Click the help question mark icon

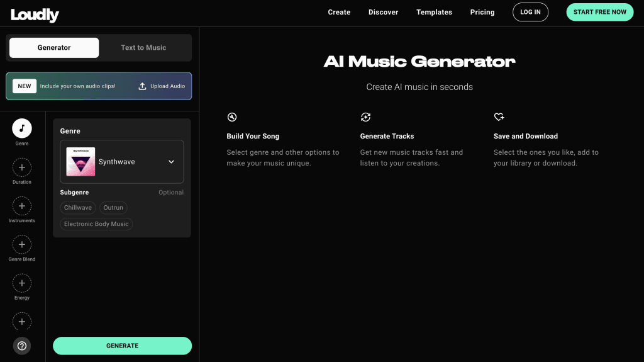[x=22, y=346]
